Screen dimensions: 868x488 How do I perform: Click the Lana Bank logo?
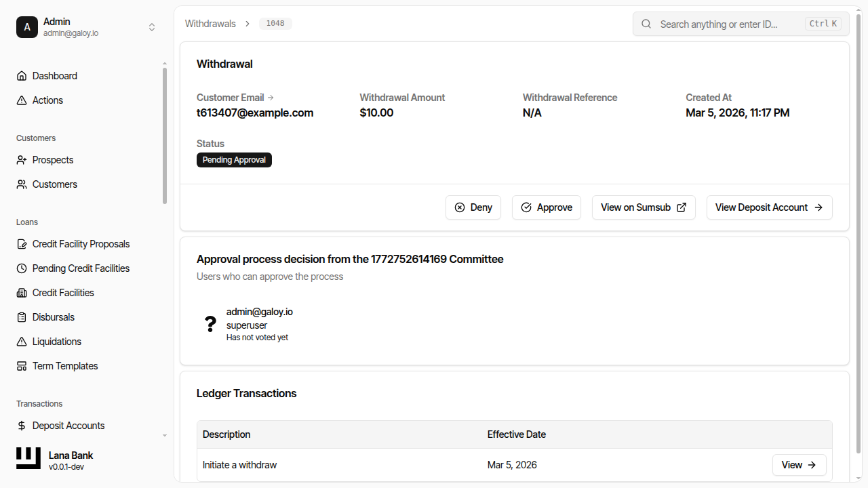[28, 458]
